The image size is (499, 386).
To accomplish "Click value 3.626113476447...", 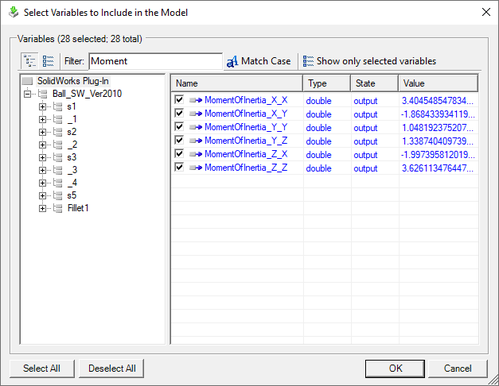I will 437,168.
